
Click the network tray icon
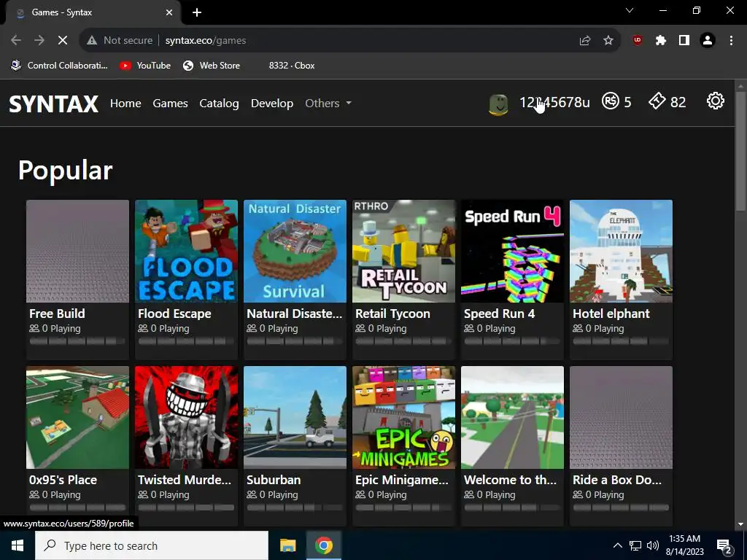click(x=635, y=545)
